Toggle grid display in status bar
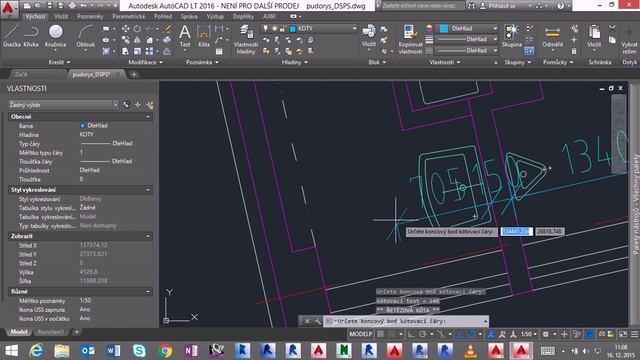Viewport: 640px width, 360px height. pyautogui.click(x=380, y=334)
